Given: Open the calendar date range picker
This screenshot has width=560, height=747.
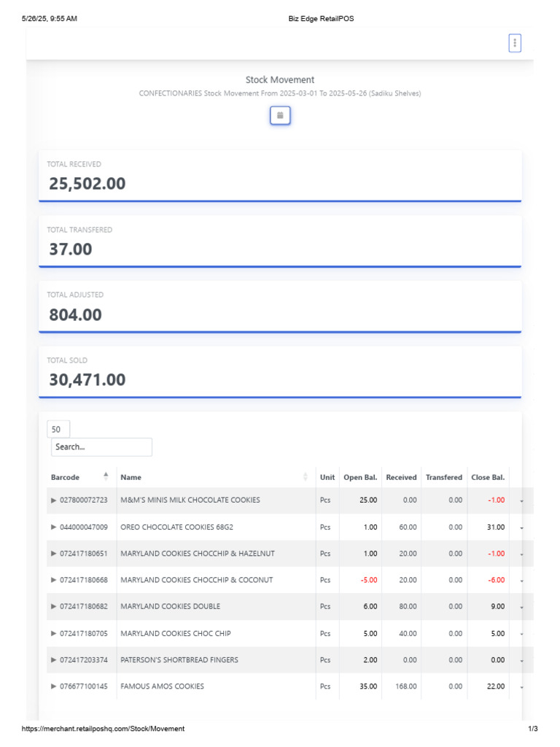Looking at the screenshot, I should pyautogui.click(x=280, y=115).
